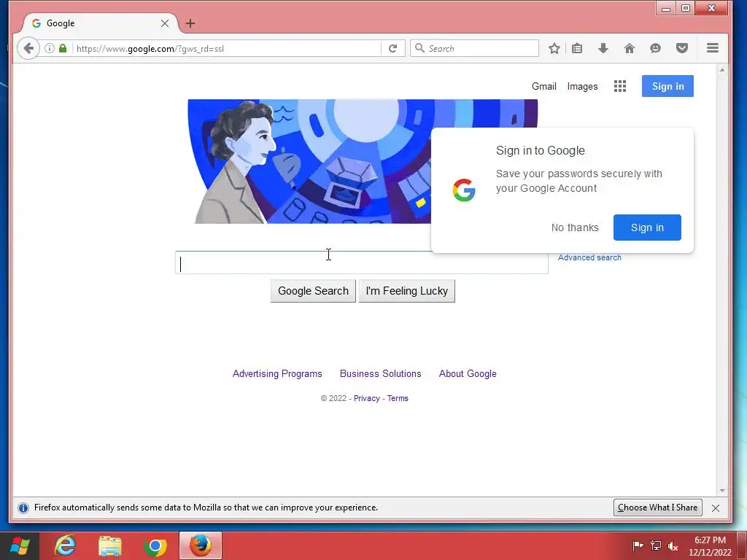Focus the Google search text field

362,262
